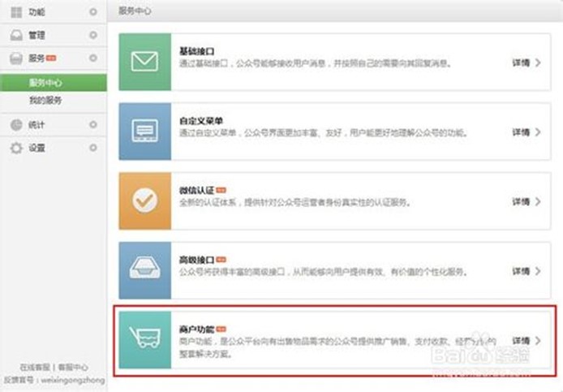Open the teal shopping cart 商户功能 icon
This screenshot has height=392, width=563.
point(145,339)
